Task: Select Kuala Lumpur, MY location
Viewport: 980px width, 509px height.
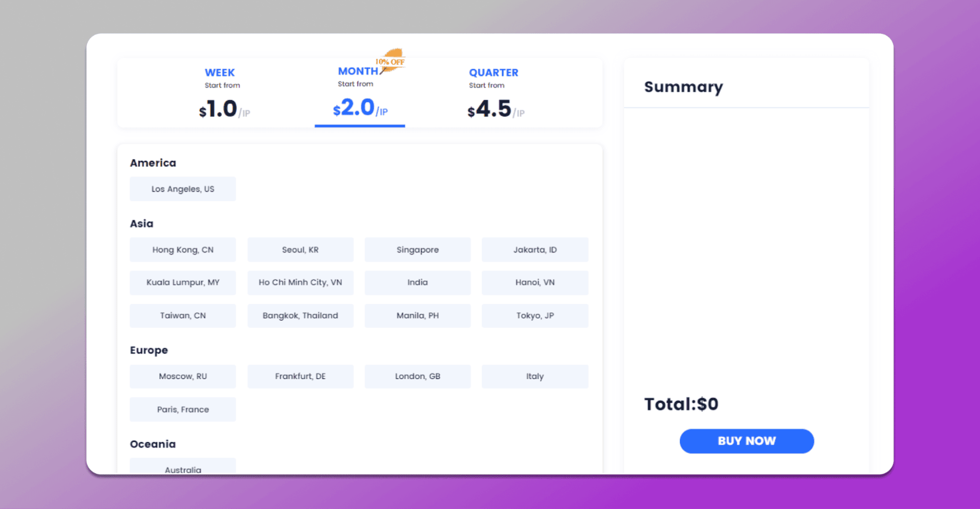Action: pyautogui.click(x=183, y=282)
